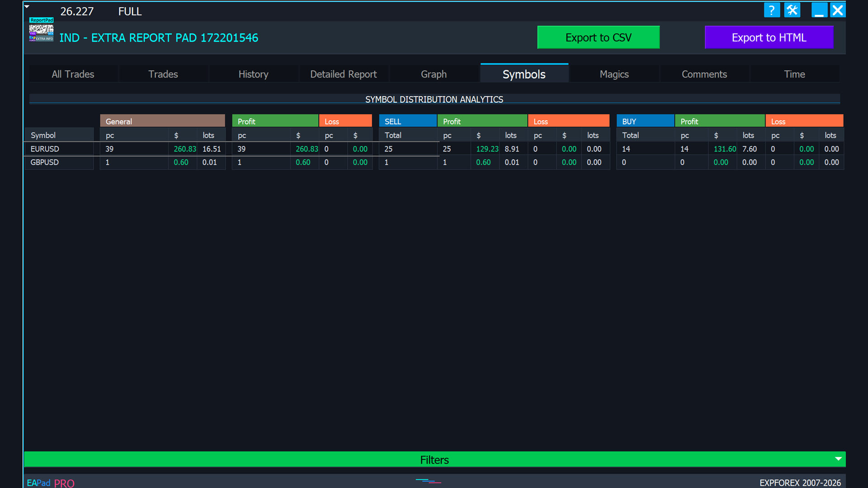
Task: Open the tools settings wrench icon
Action: click(x=792, y=10)
